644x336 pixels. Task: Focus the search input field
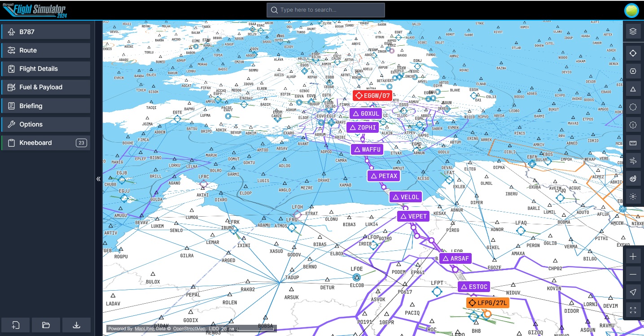(326, 10)
